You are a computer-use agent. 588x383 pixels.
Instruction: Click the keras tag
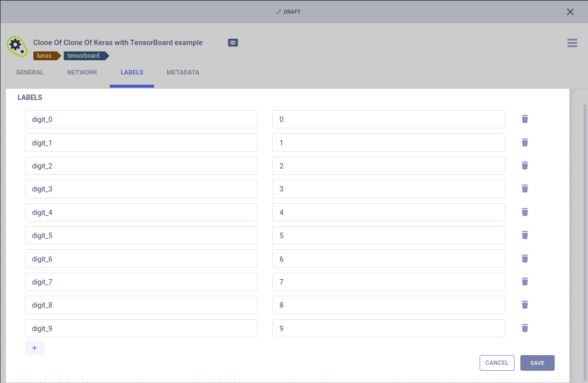pyautogui.click(x=45, y=56)
